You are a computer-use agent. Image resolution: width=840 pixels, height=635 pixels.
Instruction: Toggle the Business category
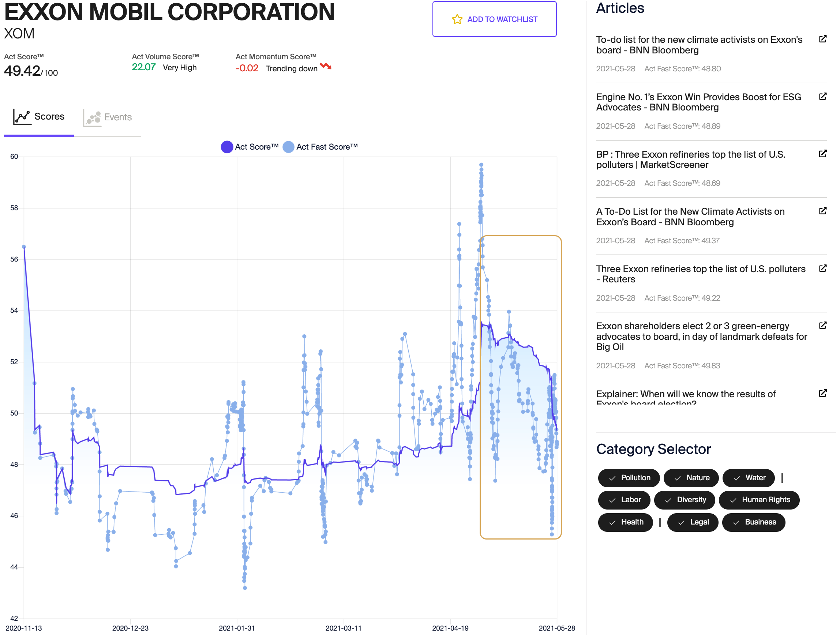click(753, 523)
